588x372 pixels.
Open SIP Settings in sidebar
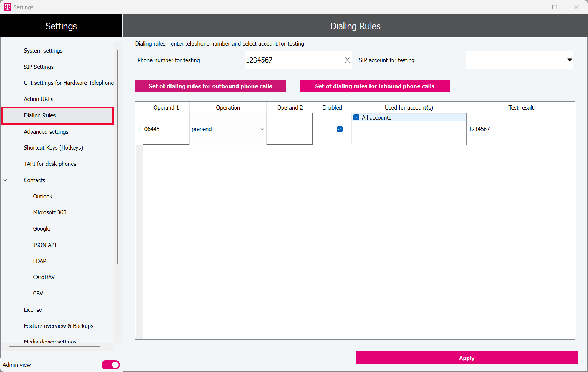(x=39, y=67)
